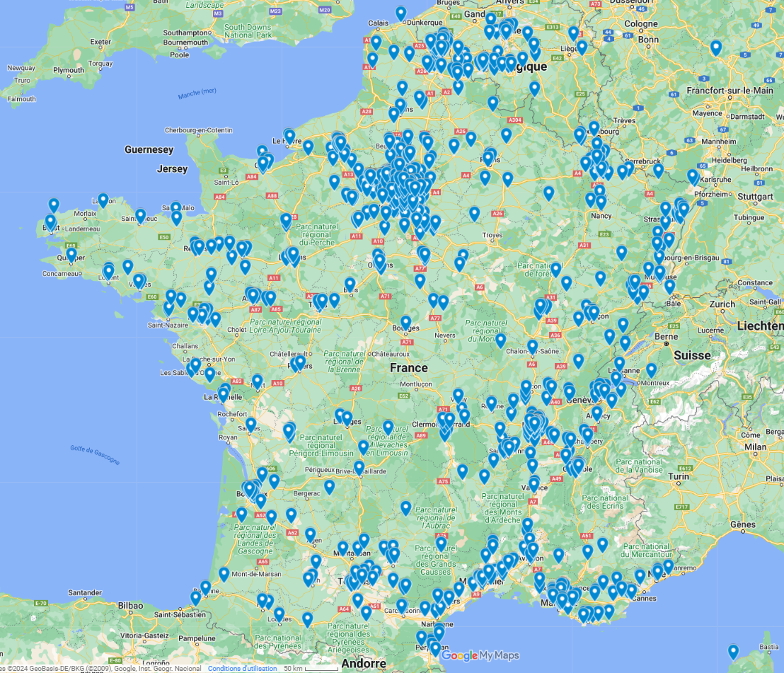Select the pin right of Bergerac
Viewport: 784px width, 673px height.
[329, 485]
